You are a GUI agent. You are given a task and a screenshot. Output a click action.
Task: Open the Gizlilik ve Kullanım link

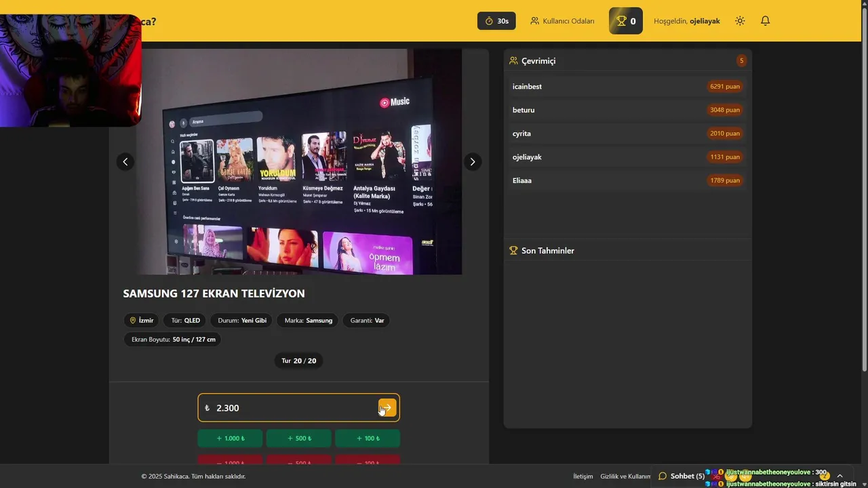tap(625, 476)
